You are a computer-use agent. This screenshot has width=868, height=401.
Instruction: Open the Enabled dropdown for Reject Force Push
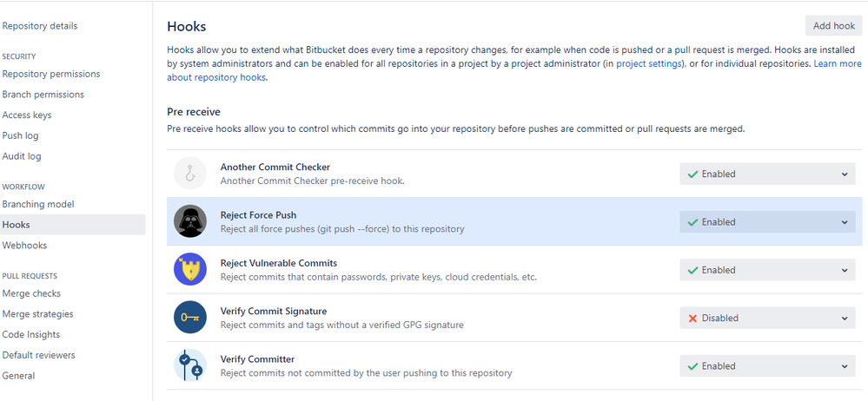pos(767,222)
